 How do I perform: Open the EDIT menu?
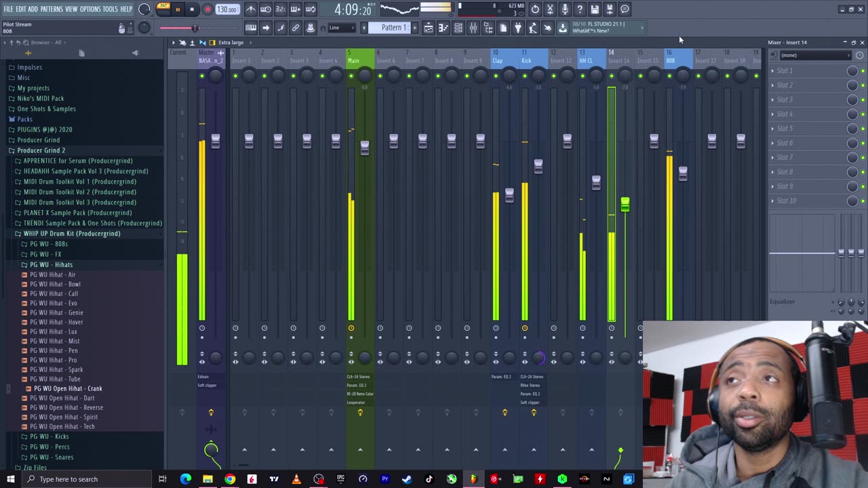(x=21, y=9)
